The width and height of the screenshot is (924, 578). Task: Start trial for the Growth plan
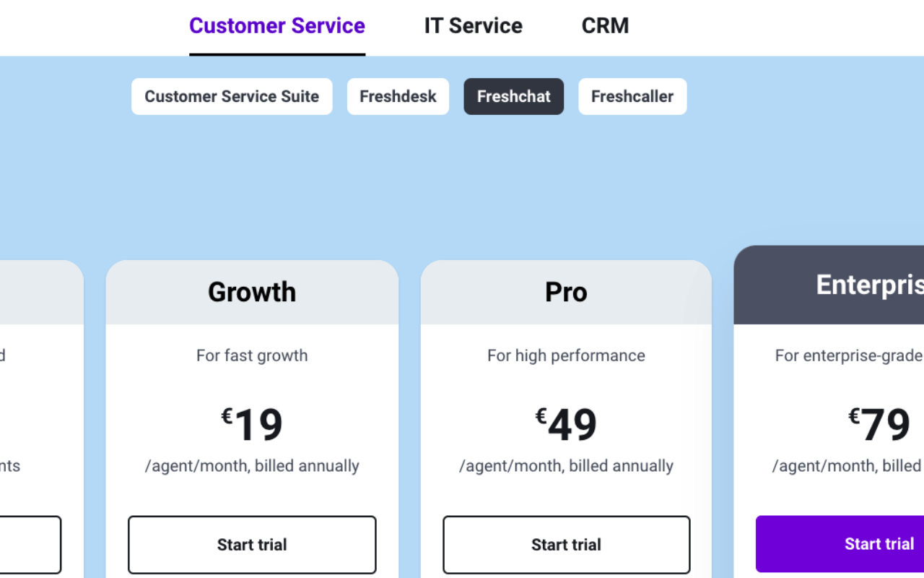click(252, 545)
